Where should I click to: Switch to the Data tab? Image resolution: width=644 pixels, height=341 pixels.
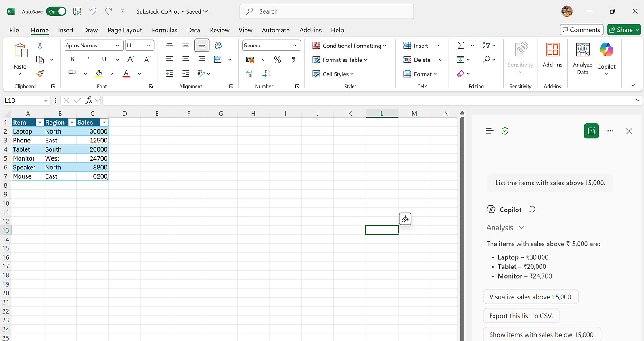coord(194,30)
